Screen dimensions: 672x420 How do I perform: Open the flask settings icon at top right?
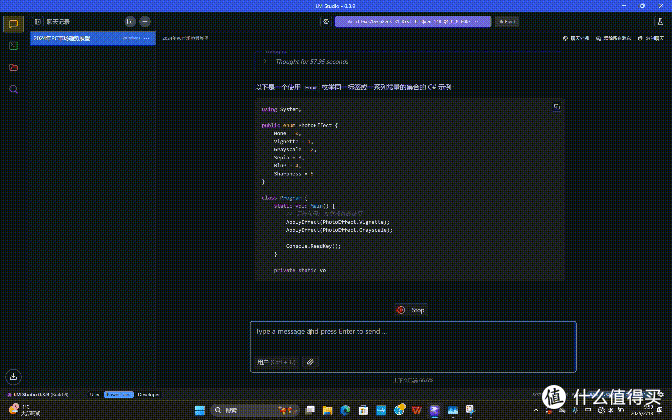pos(660,21)
